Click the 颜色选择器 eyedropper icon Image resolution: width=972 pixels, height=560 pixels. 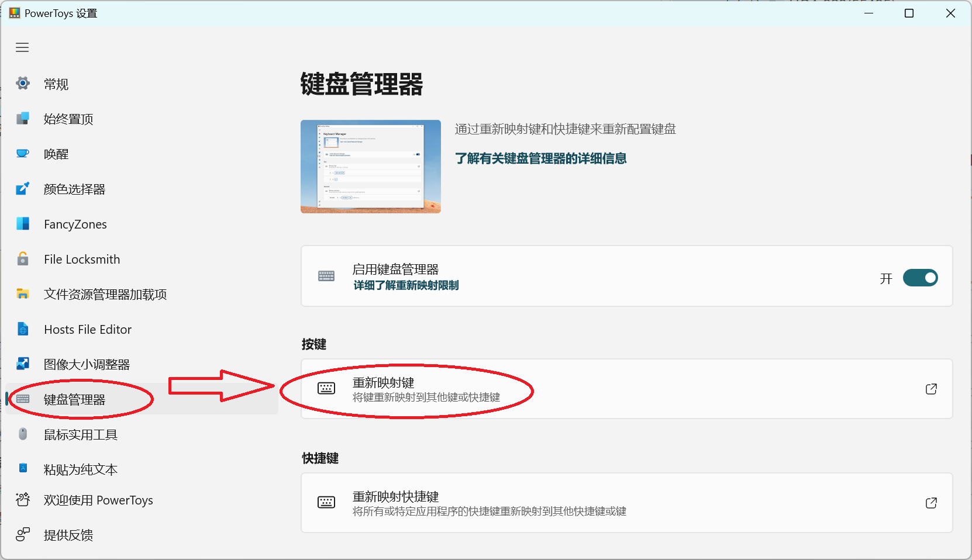(x=23, y=189)
